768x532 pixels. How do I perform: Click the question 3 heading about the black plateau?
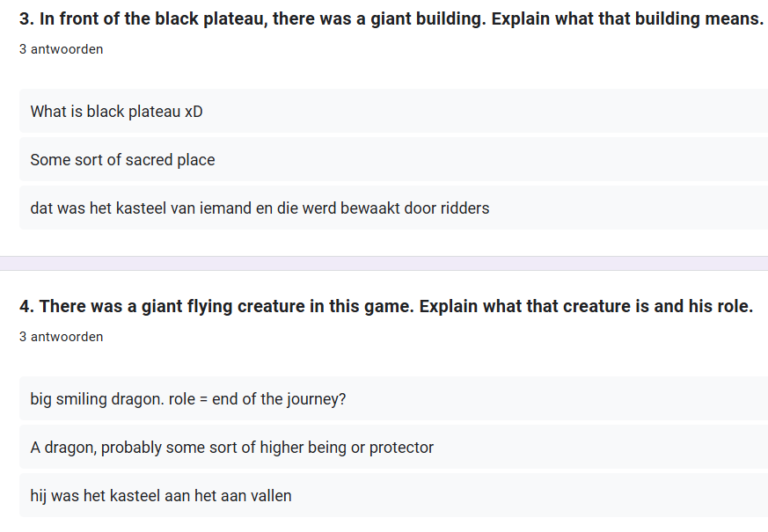[x=391, y=18]
